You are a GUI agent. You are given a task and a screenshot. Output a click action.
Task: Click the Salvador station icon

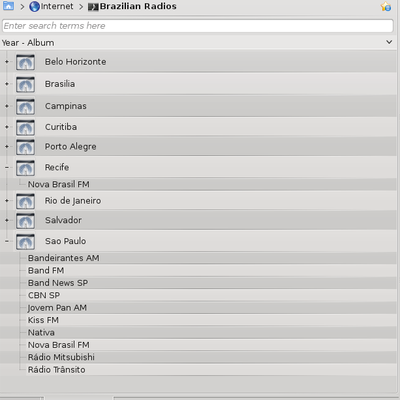[x=25, y=221]
